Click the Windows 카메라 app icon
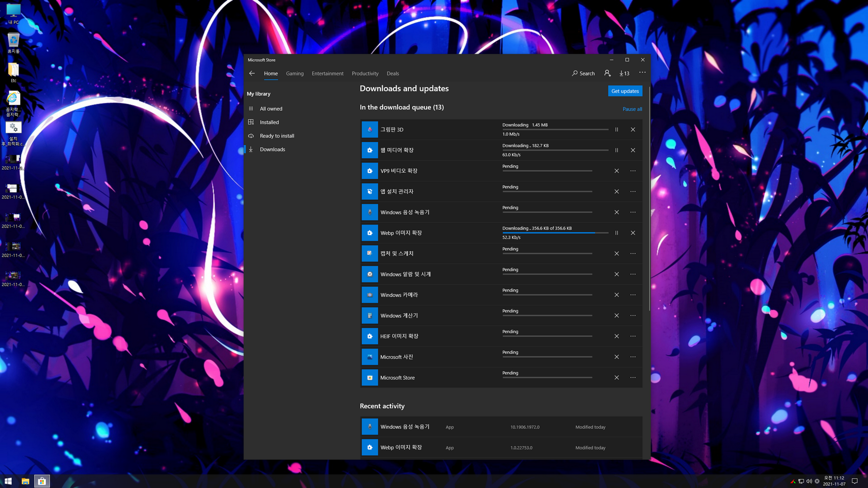The width and height of the screenshot is (868, 488). (370, 295)
